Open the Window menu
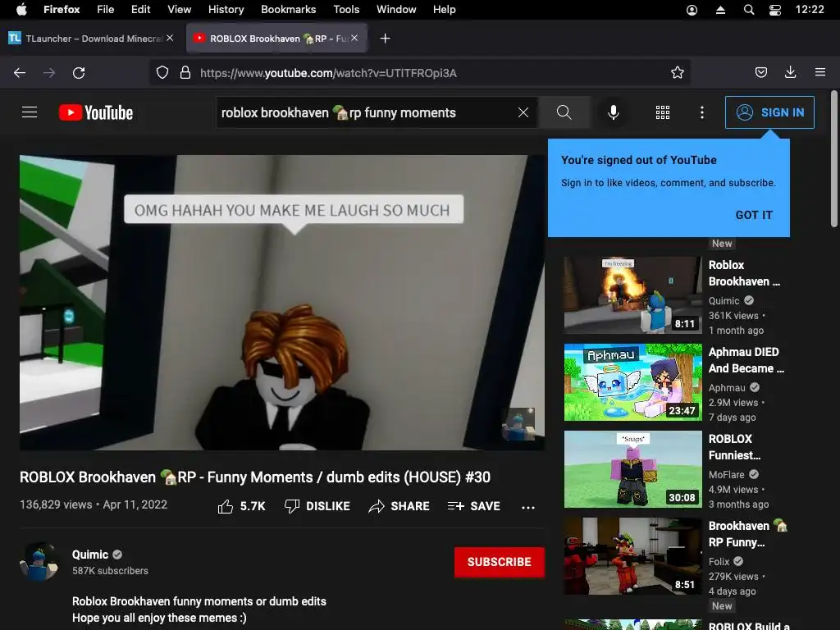Screen dimensions: 840x630 tap(396, 9)
